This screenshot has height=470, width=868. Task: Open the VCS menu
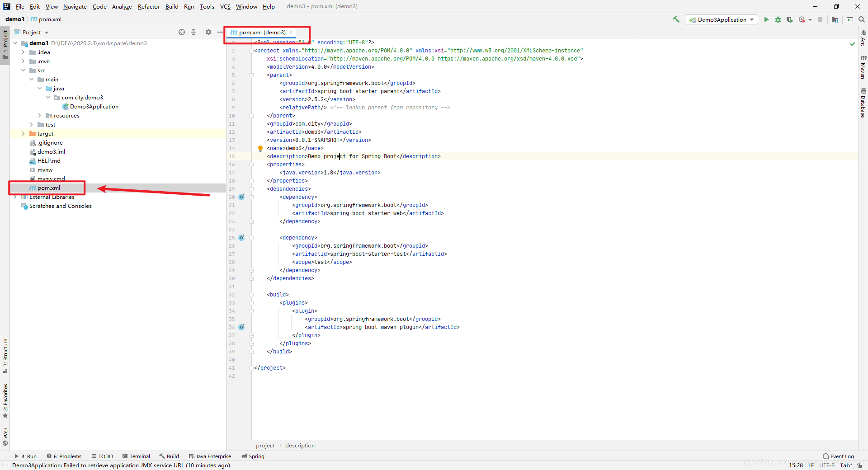point(225,6)
